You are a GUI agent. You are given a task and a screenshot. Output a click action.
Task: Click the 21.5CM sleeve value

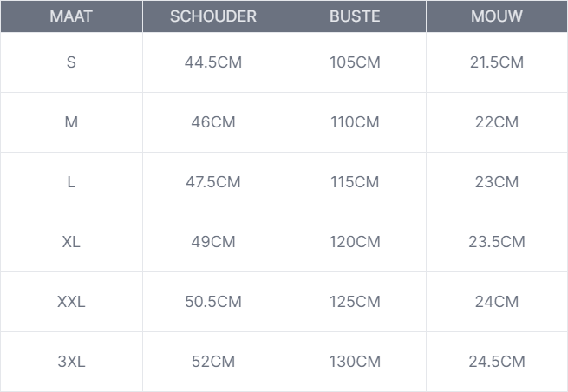tap(497, 62)
